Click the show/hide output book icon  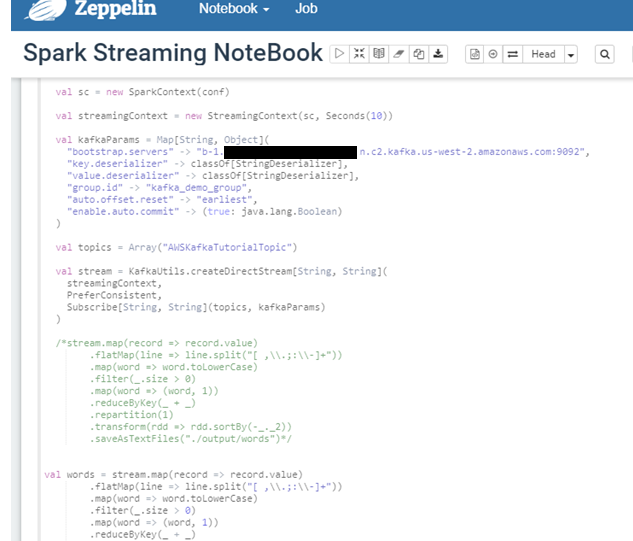pos(379,54)
